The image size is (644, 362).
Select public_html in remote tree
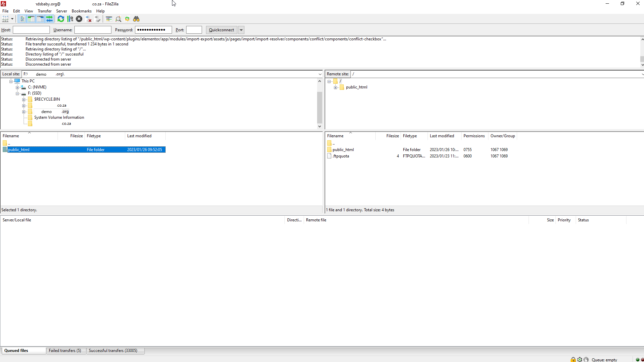[357, 87]
